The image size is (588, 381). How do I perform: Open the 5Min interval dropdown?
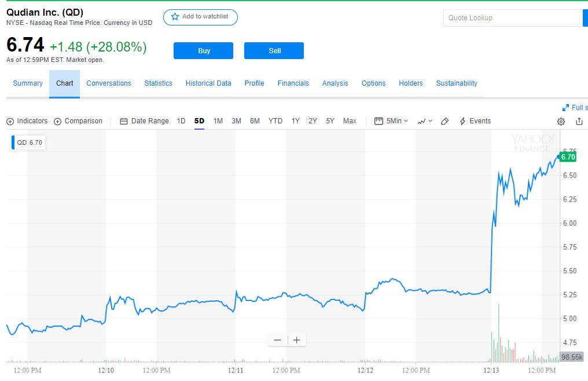click(397, 121)
